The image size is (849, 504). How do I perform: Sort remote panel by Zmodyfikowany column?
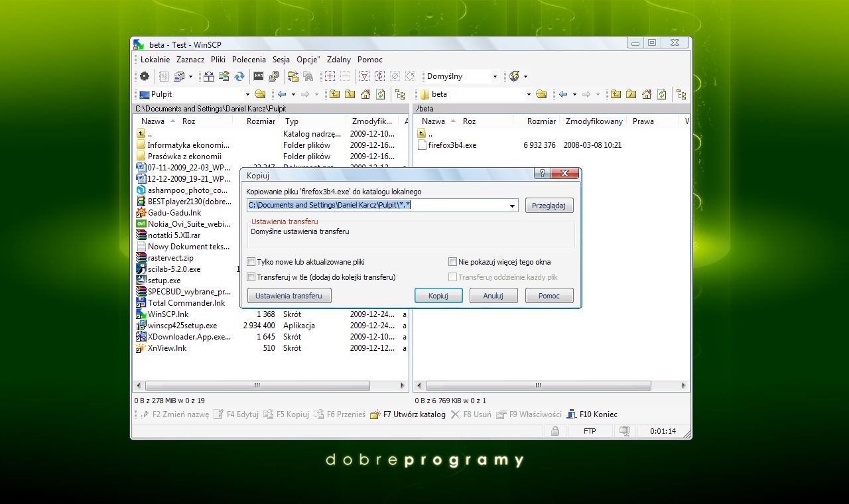594,121
